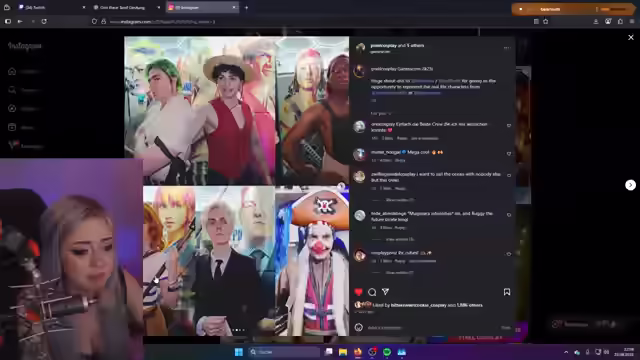Open the padlock site info icon
This screenshot has height=360, width=640.
(103, 21)
